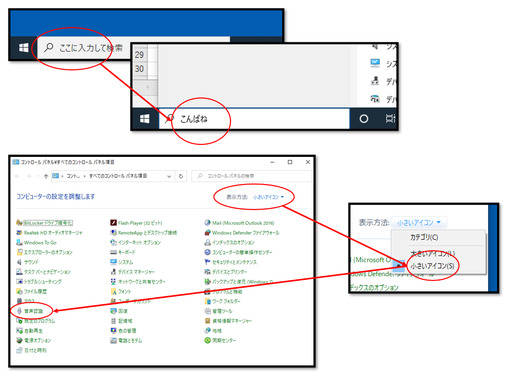Open the 小さいアイコン view-by dropdown in popup

pos(419,222)
